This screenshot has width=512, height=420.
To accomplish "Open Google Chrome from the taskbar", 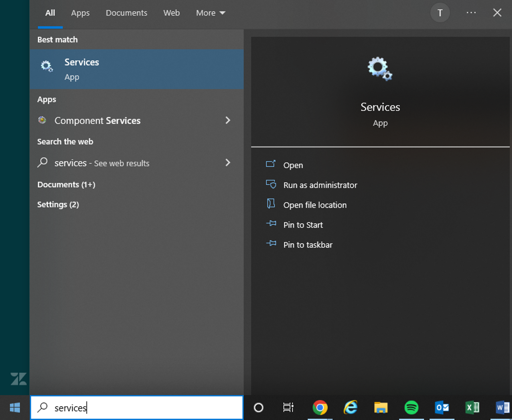I will tap(320, 408).
